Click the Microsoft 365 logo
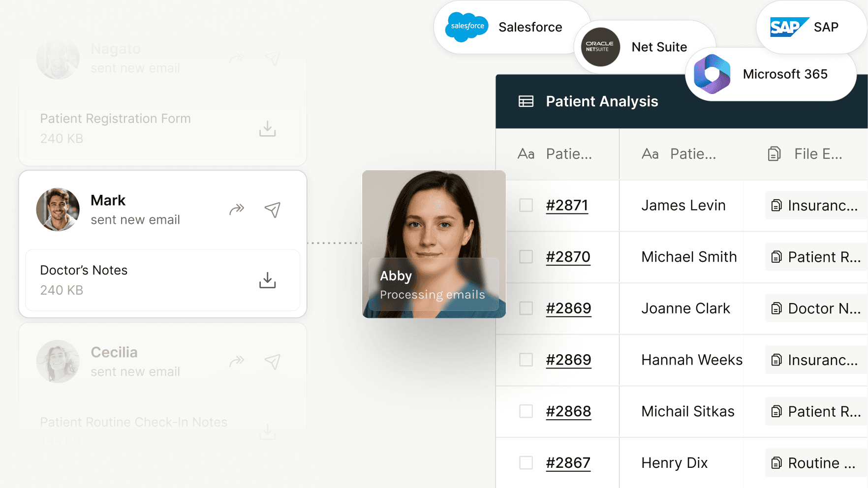This screenshot has height=488, width=868. click(x=712, y=74)
